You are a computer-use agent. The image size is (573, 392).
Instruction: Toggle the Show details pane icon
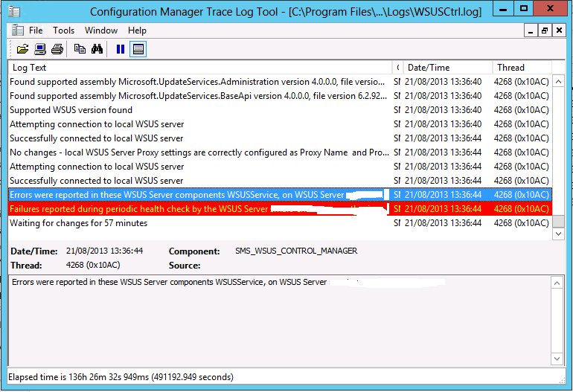[138, 49]
